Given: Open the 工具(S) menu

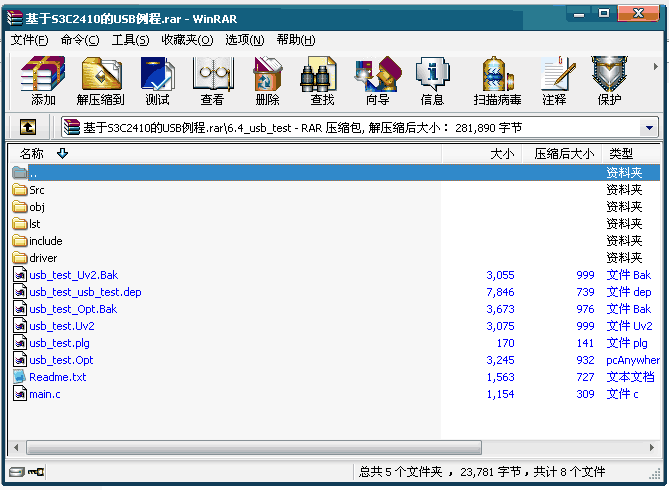Looking at the screenshot, I should (130, 40).
